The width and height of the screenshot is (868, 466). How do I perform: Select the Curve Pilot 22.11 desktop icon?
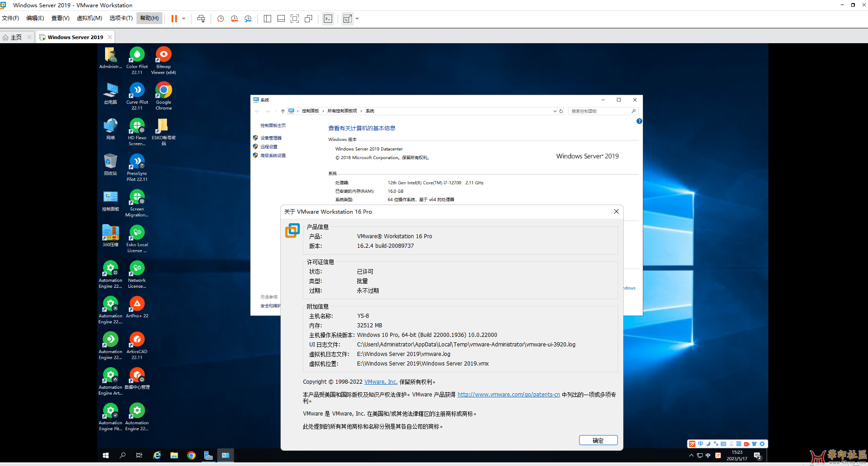pos(137,95)
